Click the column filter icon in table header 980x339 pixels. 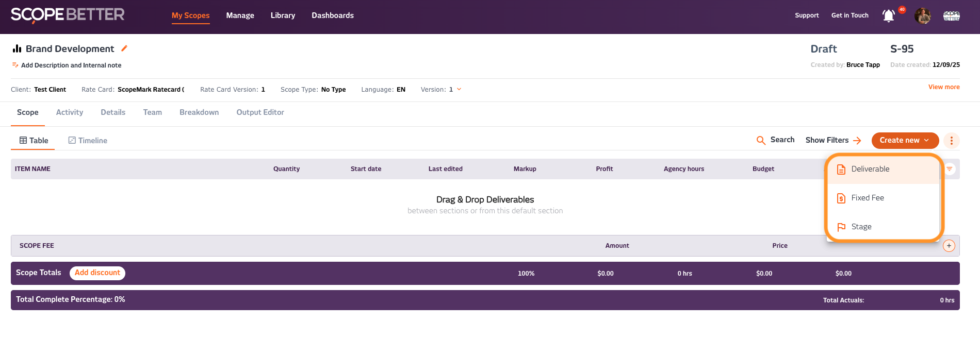pos(949,169)
